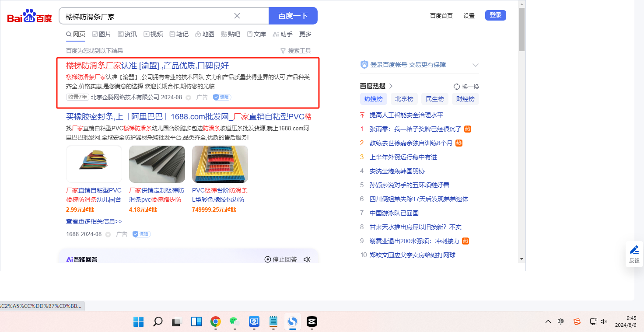Open Windows taskbar search

pyautogui.click(x=158, y=322)
